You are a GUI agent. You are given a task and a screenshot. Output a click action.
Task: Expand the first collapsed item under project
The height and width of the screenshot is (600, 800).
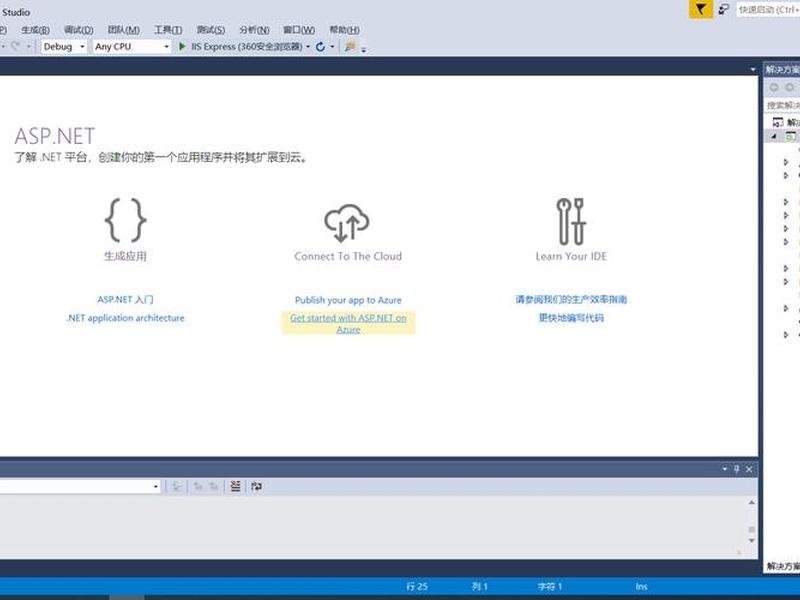tap(786, 162)
